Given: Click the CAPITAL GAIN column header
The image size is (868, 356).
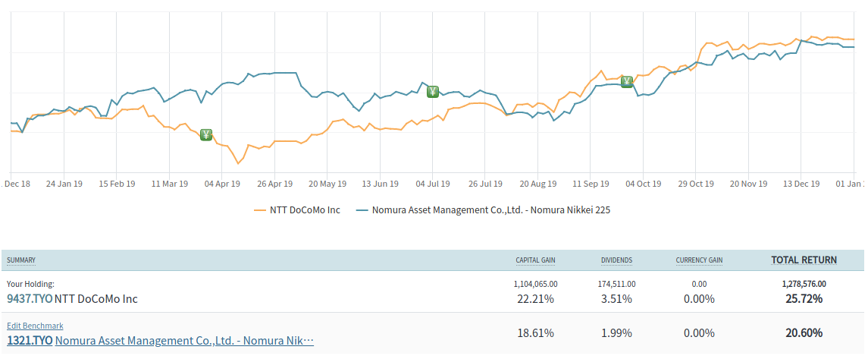Looking at the screenshot, I should [x=535, y=260].
